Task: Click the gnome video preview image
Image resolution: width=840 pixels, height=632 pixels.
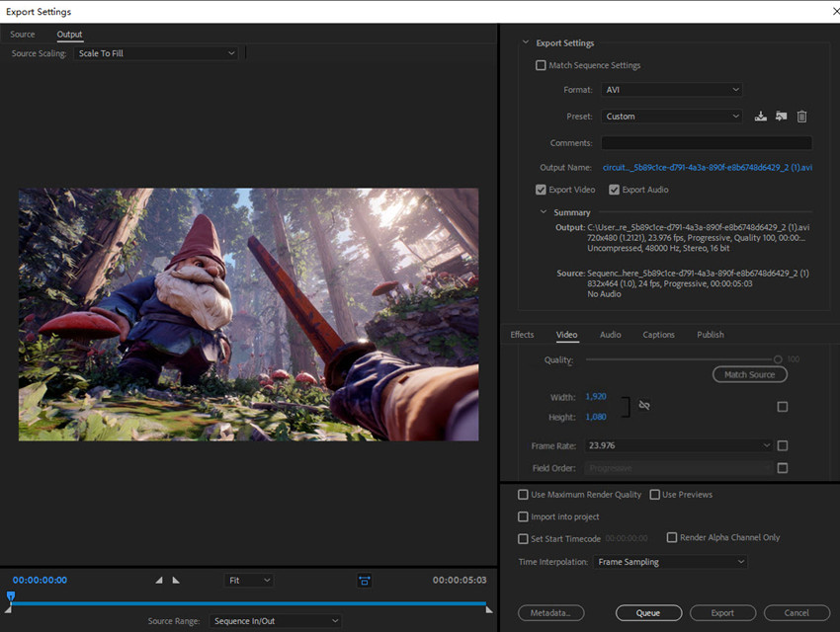Action: click(x=249, y=315)
